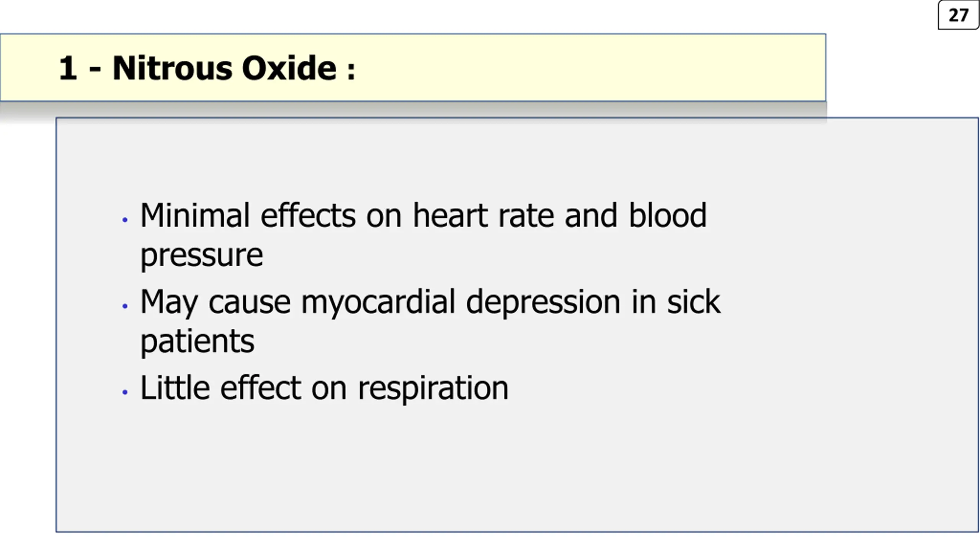The height and width of the screenshot is (551, 980).
Task: Click the word "blood" in the first line
Action: [668, 215]
